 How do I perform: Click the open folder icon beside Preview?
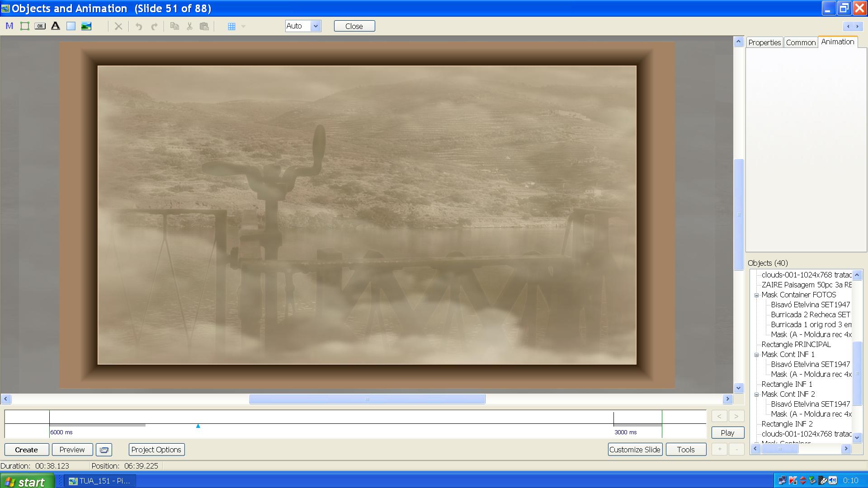coord(104,450)
